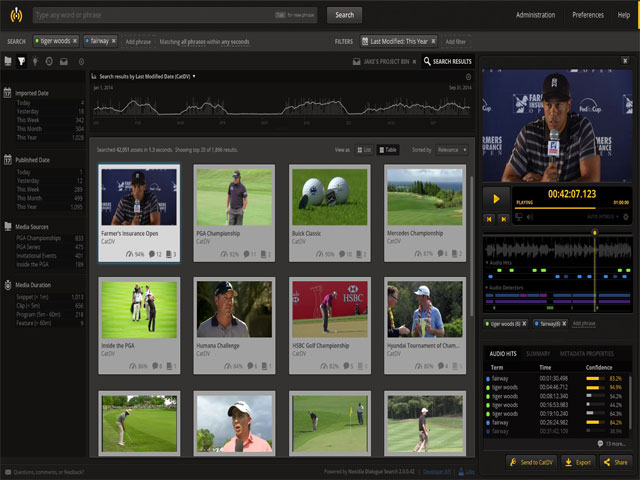Open the Administration menu

point(535,15)
